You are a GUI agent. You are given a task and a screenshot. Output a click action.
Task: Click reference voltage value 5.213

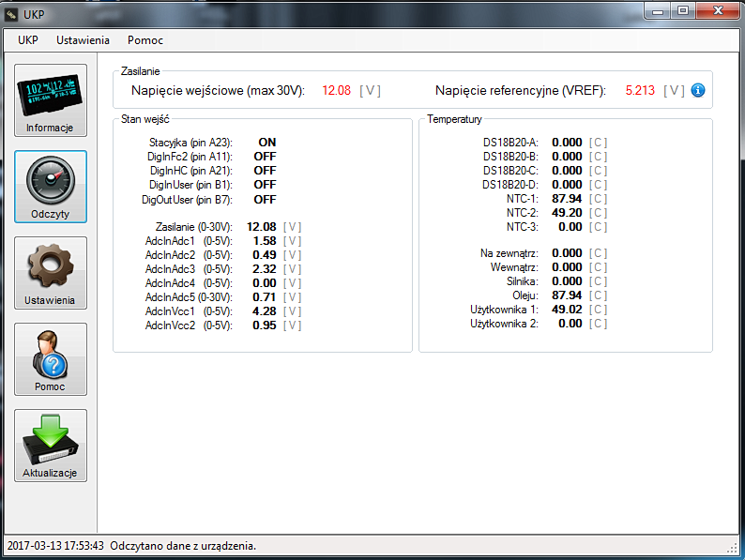tap(640, 90)
